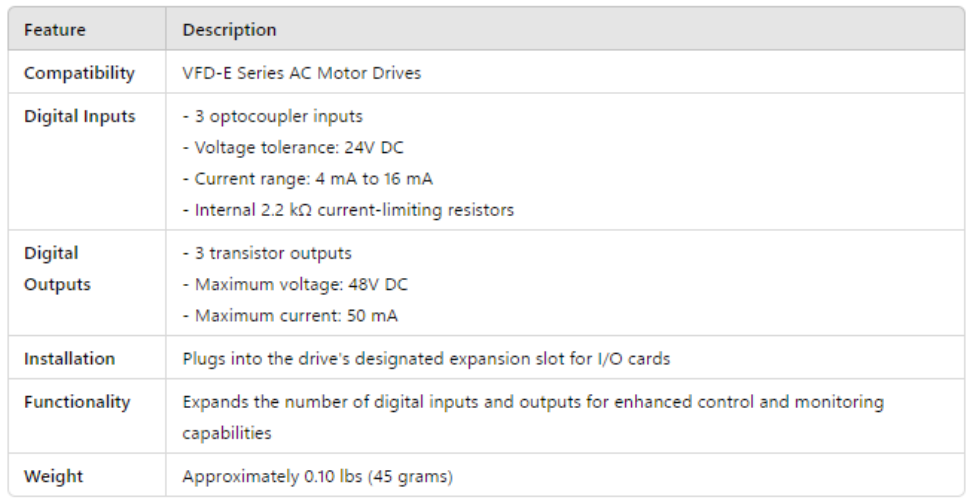The width and height of the screenshot is (970, 500).
Task: Click the Voltage tolerance 24V DC line
Action: pos(292,148)
